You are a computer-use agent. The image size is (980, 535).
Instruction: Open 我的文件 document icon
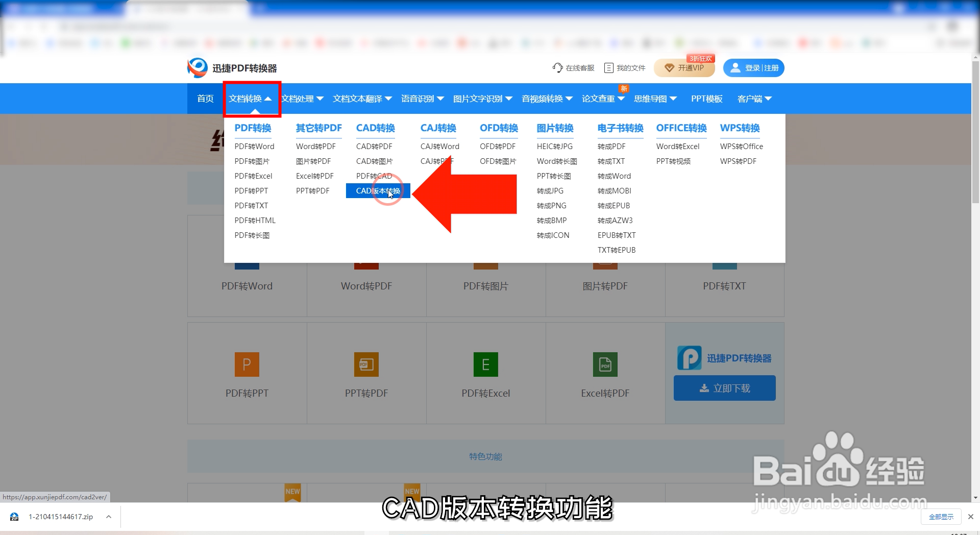point(608,68)
